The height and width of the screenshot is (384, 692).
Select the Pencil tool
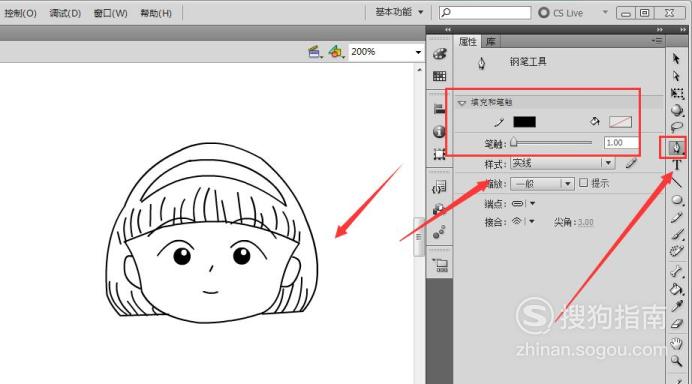coord(677,218)
